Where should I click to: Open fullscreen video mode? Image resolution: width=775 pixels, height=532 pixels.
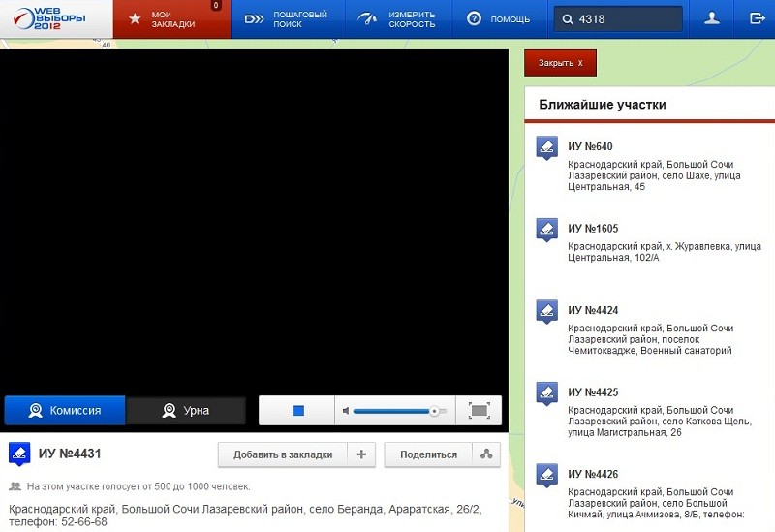[x=479, y=411]
